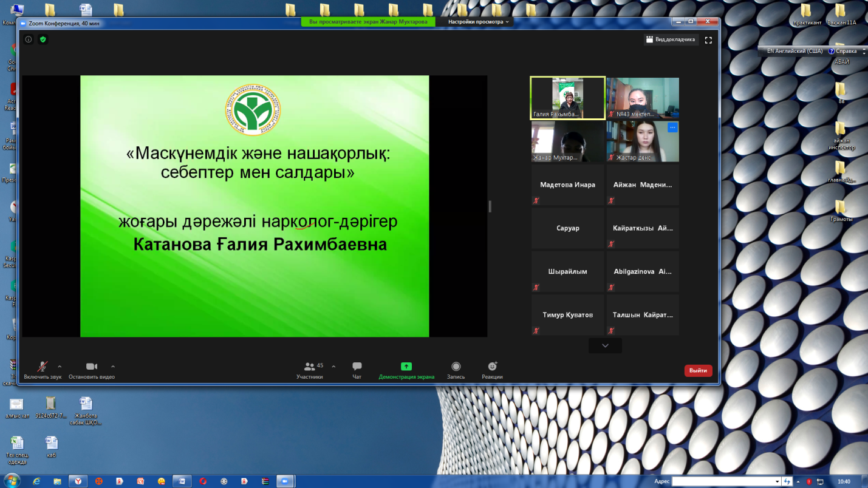Image resolution: width=868 pixels, height=488 pixels.
Task: Select Галия Рахымба... video thumbnail
Action: (x=568, y=97)
